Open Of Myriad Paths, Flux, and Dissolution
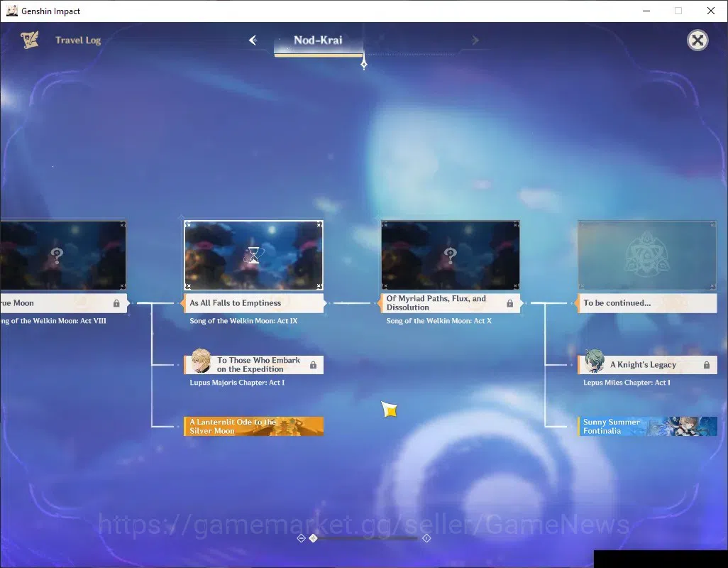 click(x=451, y=302)
